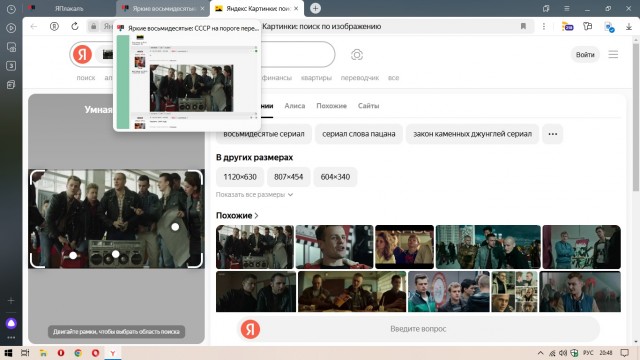Click the translate extension icon in toolbar
640x360 pixels.
pyautogui.click(x=609, y=27)
